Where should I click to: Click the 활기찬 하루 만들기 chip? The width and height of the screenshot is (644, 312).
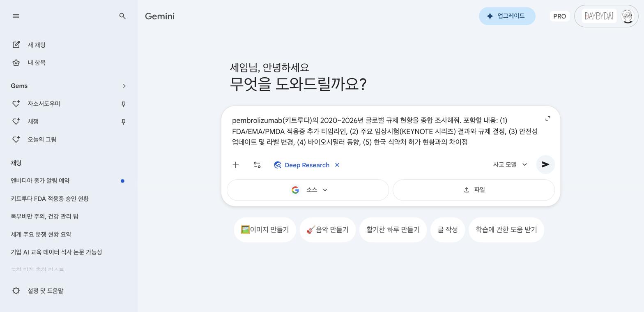393,230
